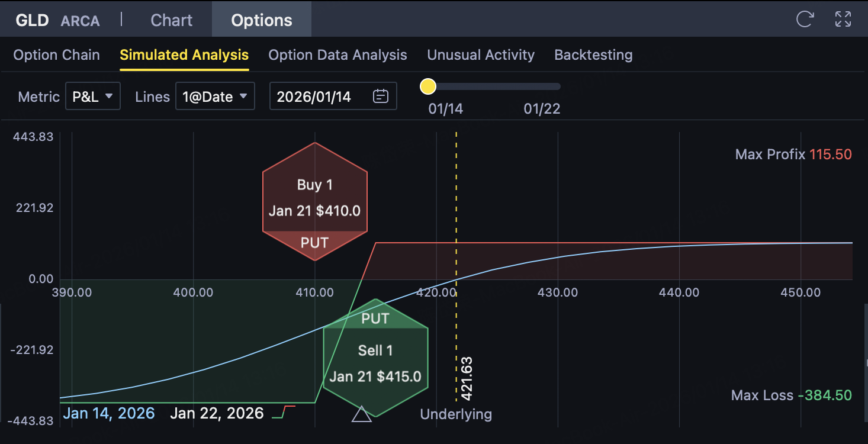The height and width of the screenshot is (444, 868).
Task: Go to Option Data Analysis tab
Action: (337, 55)
